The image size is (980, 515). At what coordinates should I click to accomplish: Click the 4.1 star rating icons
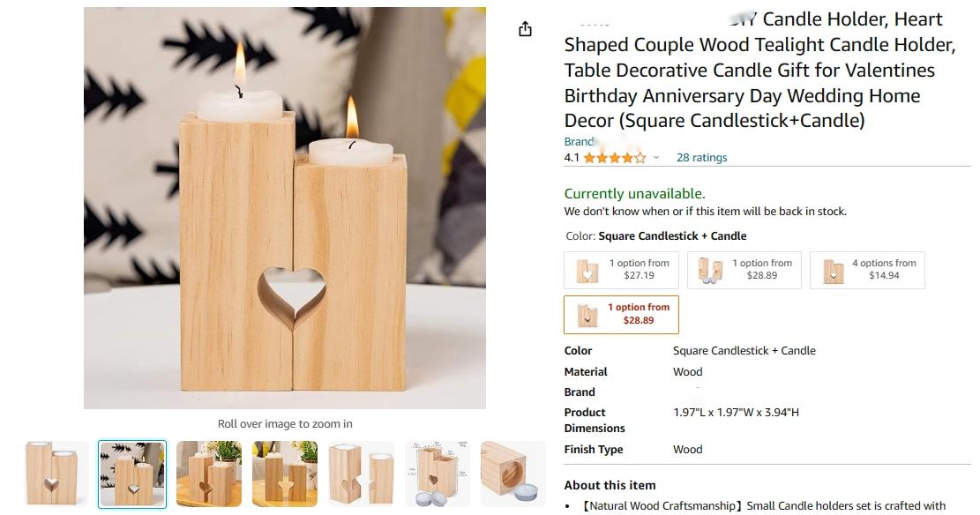615,158
